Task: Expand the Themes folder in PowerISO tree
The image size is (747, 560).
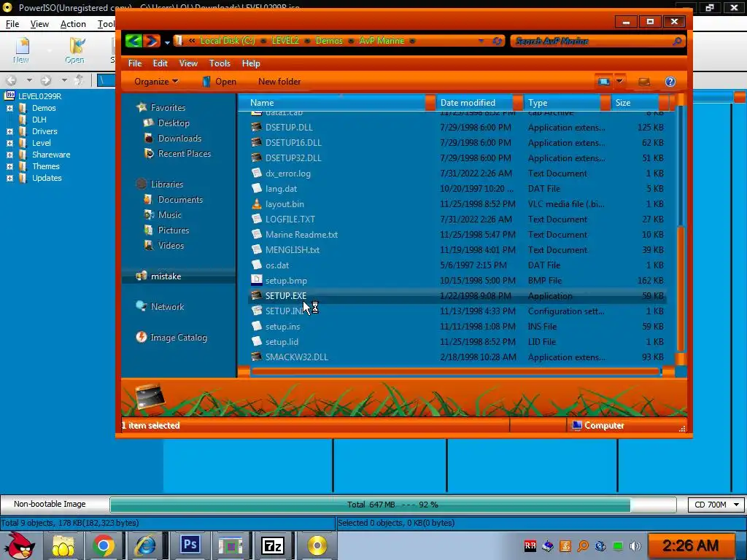Action: tap(9, 166)
